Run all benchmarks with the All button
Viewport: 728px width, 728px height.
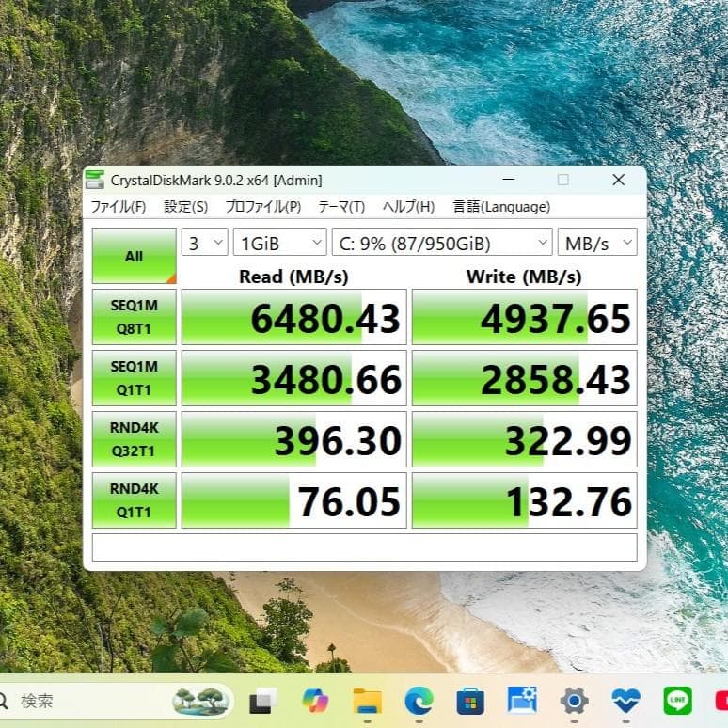pos(135,256)
